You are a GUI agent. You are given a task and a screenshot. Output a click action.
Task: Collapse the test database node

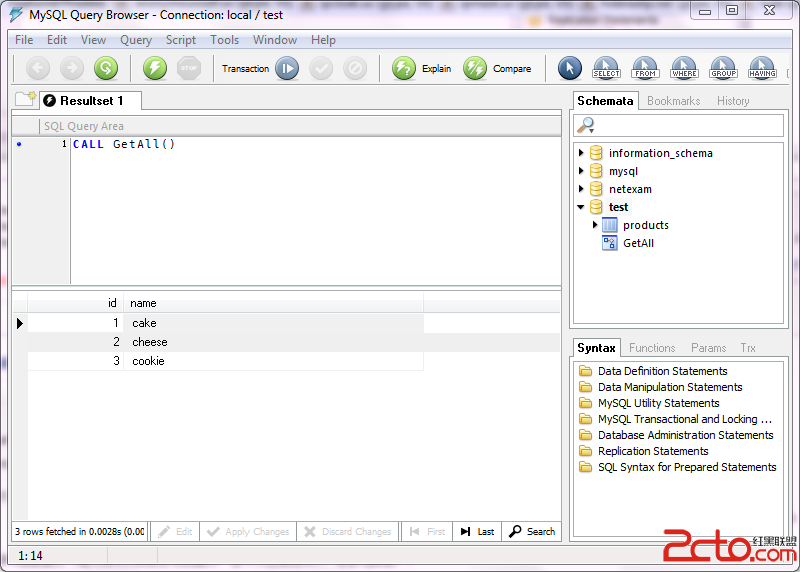[581, 207]
